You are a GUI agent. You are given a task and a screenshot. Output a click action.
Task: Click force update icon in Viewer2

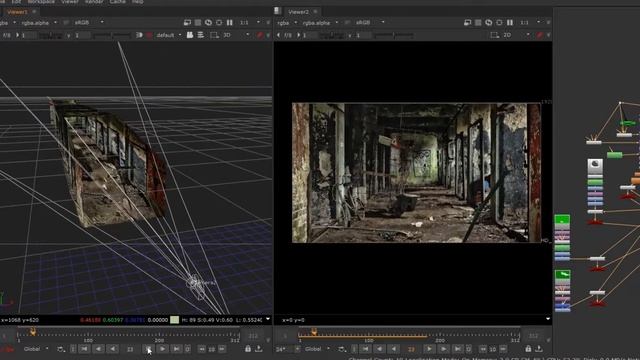click(x=489, y=22)
